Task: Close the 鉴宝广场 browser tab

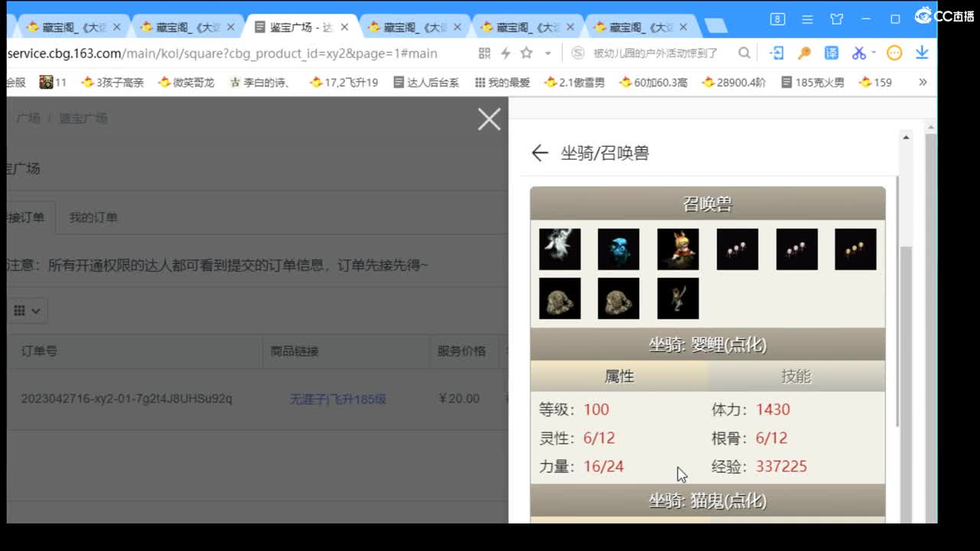Action: click(x=345, y=27)
